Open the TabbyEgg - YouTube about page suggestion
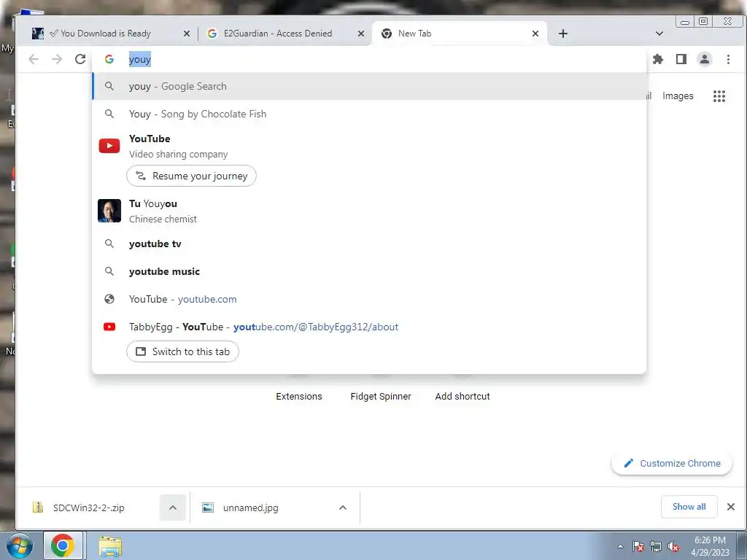 (369, 327)
